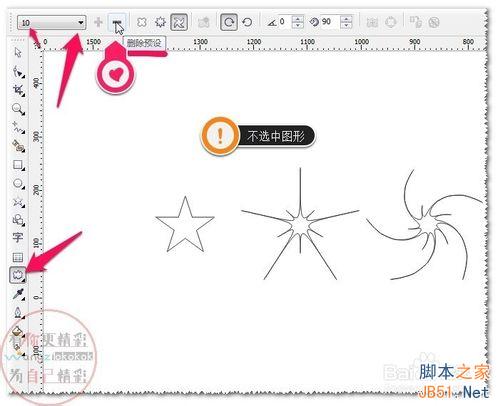
Task: Select the Text tool labeled 字
Action: [18, 238]
